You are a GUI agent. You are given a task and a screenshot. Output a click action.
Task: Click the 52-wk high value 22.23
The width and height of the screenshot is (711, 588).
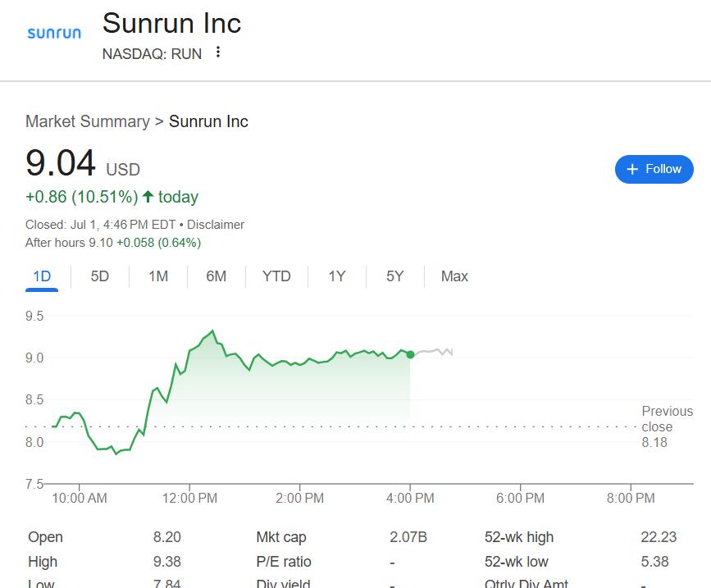[659, 537]
